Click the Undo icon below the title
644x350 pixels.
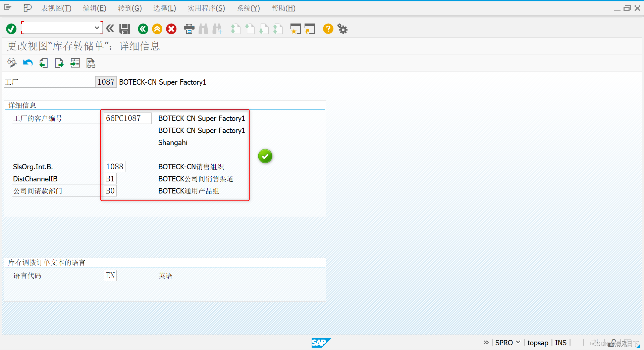28,63
